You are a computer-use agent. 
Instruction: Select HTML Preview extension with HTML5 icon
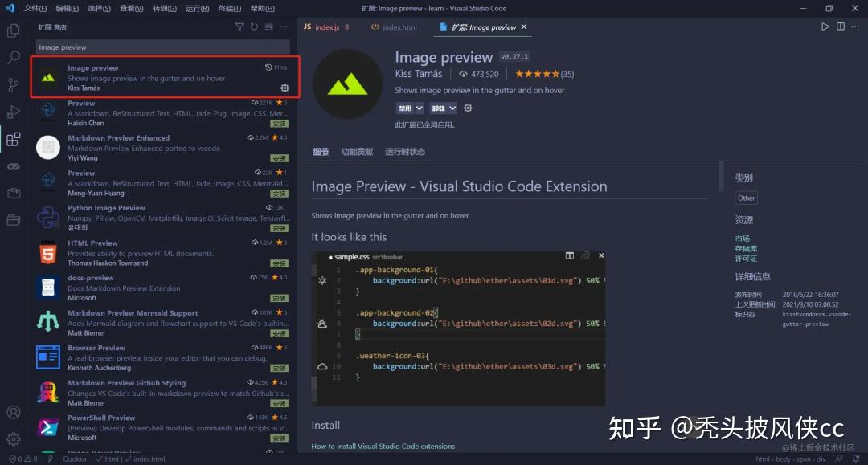tap(163, 253)
